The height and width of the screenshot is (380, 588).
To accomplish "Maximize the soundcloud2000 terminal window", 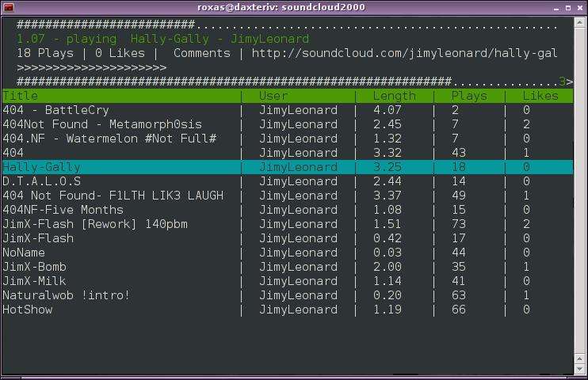I will tap(568, 8).
